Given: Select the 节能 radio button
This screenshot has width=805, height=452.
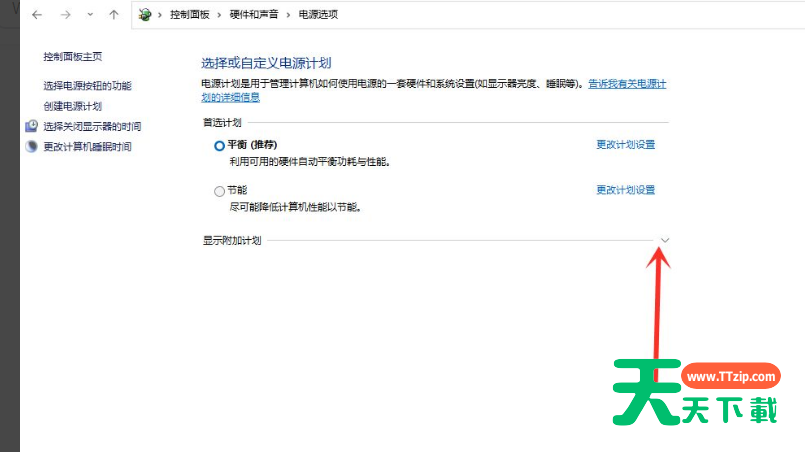Looking at the screenshot, I should pos(219,191).
